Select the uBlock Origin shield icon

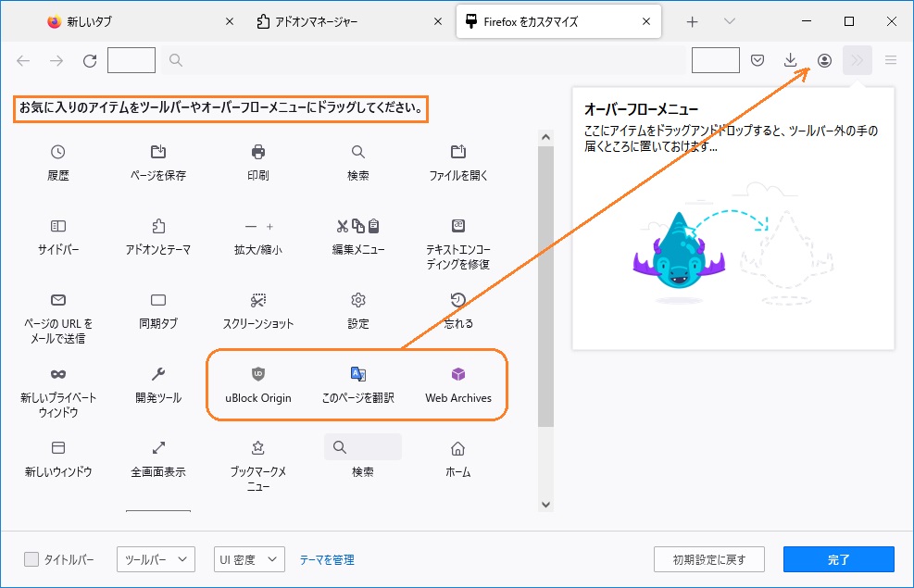point(258,374)
